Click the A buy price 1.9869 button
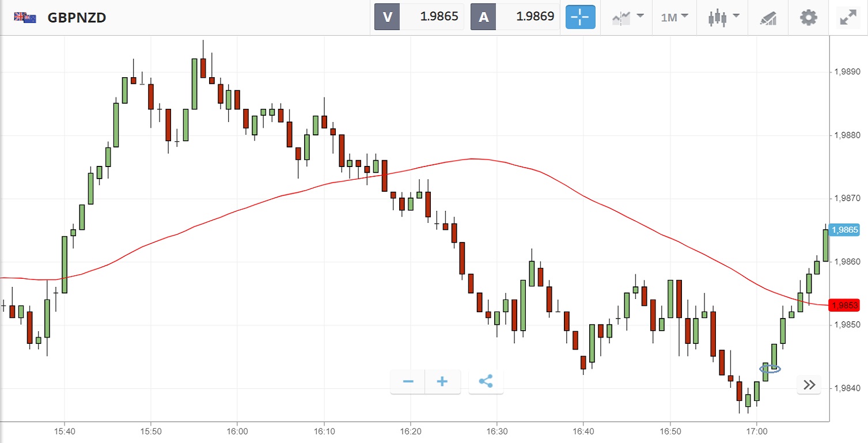The width and height of the screenshot is (868, 443). (515, 17)
